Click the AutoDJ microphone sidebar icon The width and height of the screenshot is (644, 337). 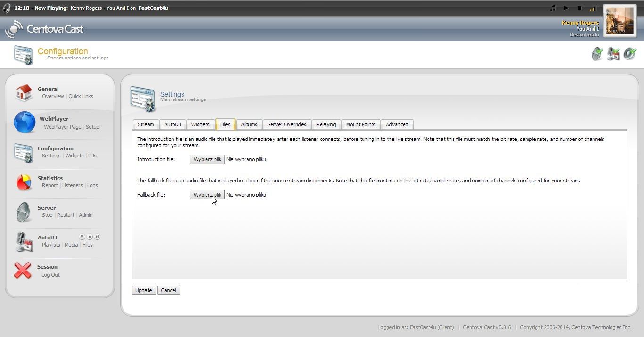tap(24, 241)
